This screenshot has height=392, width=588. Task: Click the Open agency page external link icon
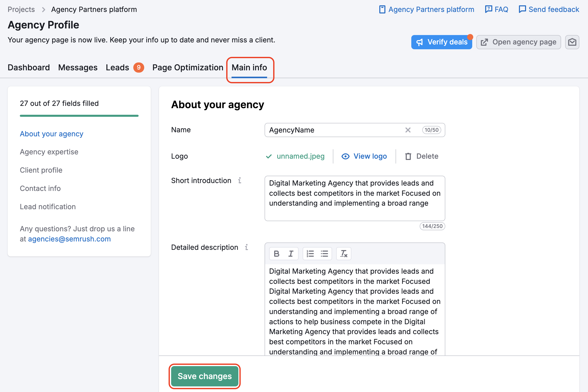point(484,42)
